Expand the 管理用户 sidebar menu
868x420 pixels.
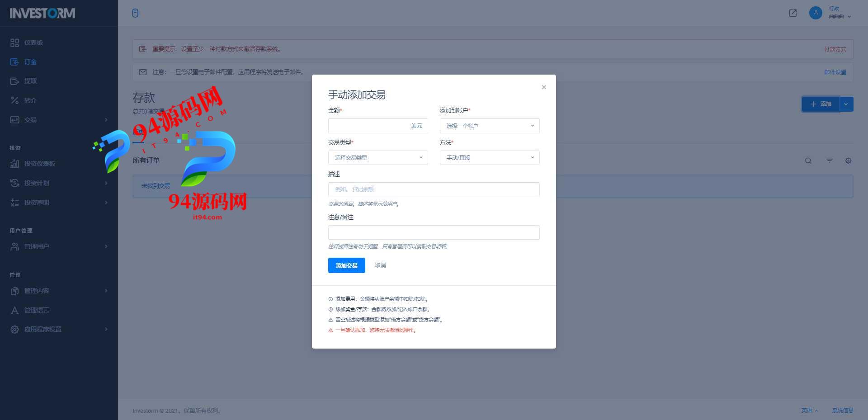click(x=59, y=246)
